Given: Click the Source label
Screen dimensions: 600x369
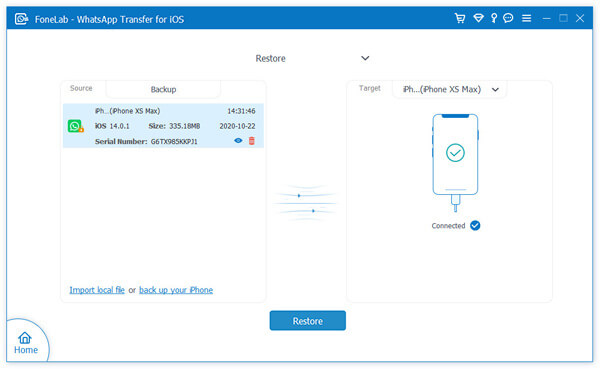Looking at the screenshot, I should [81, 88].
